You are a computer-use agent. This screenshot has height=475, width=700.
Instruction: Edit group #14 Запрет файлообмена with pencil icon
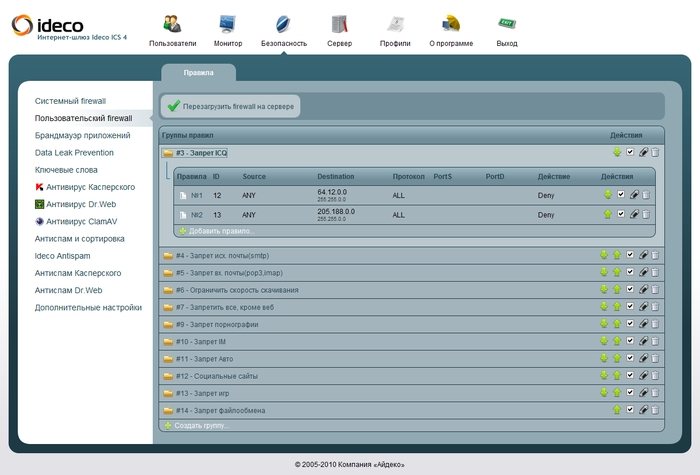pos(642,410)
